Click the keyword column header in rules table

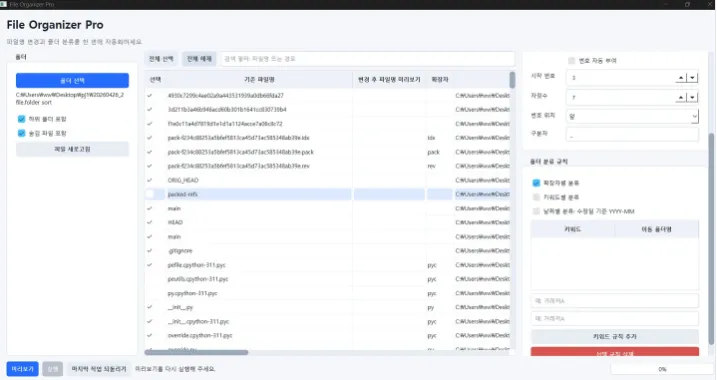(573, 229)
